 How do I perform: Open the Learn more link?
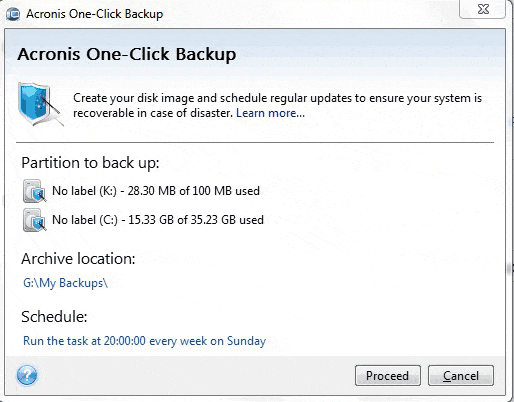[270, 113]
